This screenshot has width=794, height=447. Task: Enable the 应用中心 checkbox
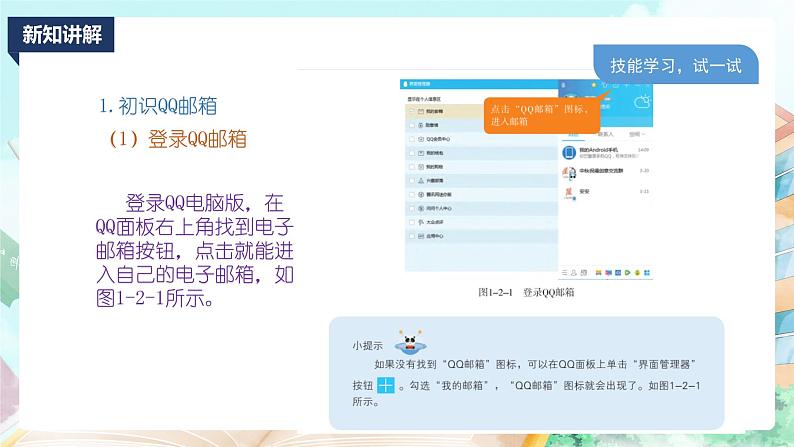click(413, 236)
